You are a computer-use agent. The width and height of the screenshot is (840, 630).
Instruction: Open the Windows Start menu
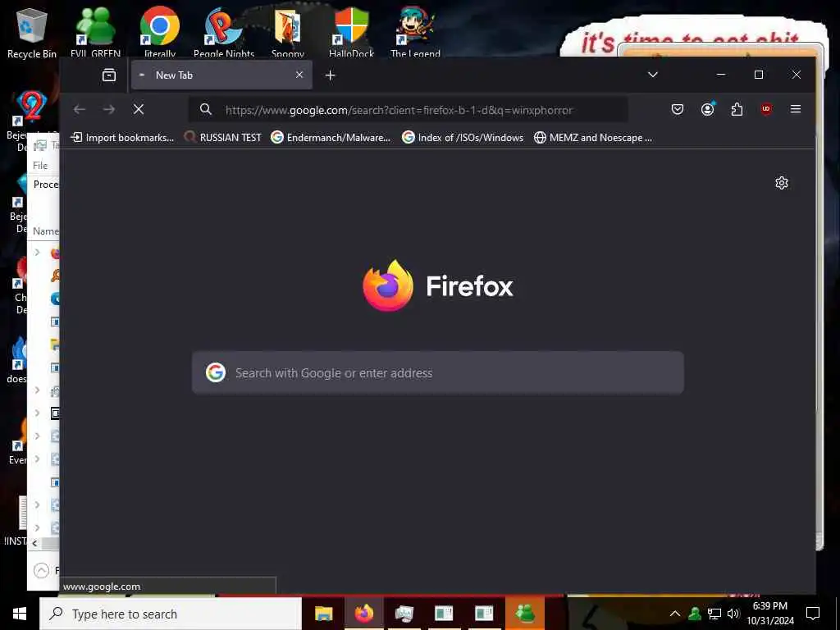pyautogui.click(x=20, y=614)
